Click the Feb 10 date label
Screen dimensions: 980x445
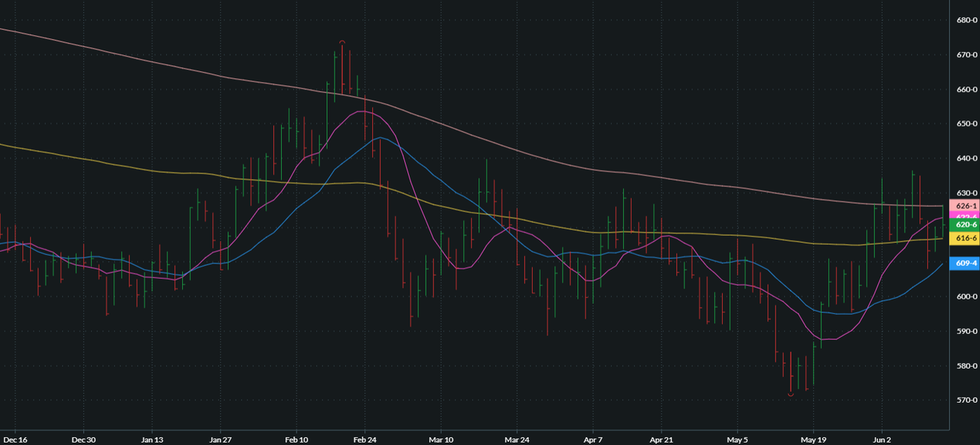tap(296, 440)
